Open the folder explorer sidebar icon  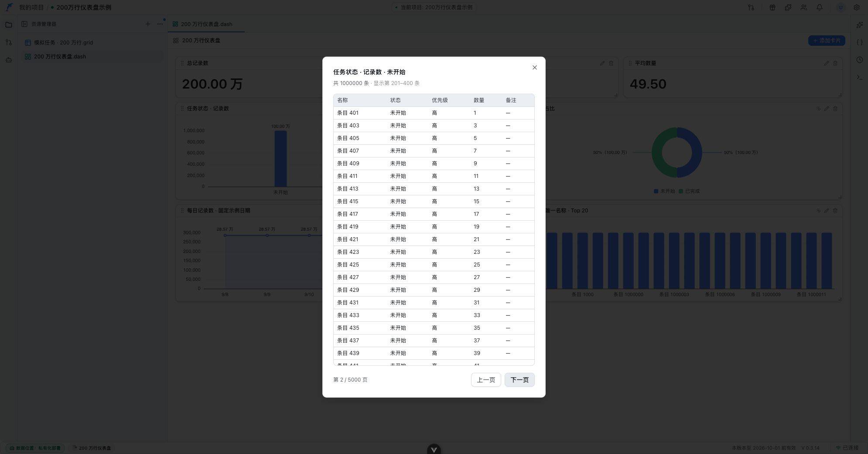(x=9, y=25)
